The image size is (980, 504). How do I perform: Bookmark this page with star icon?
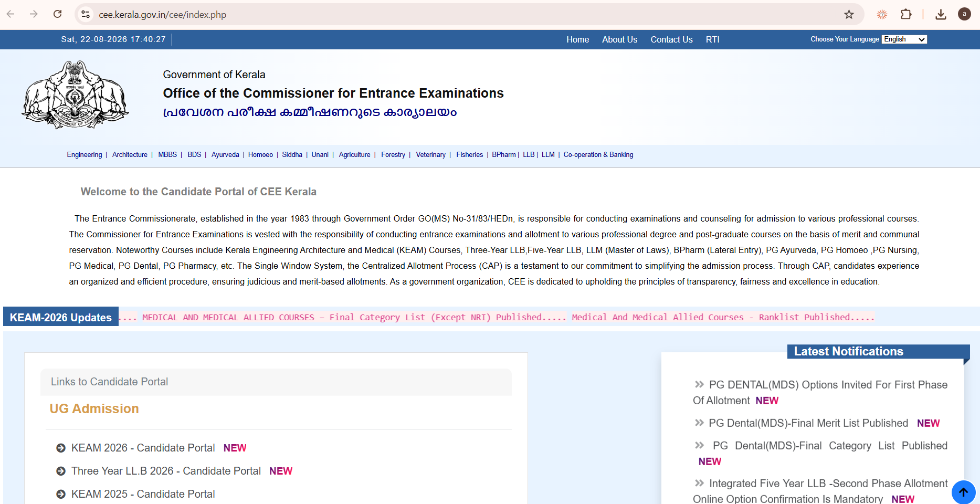pos(849,14)
